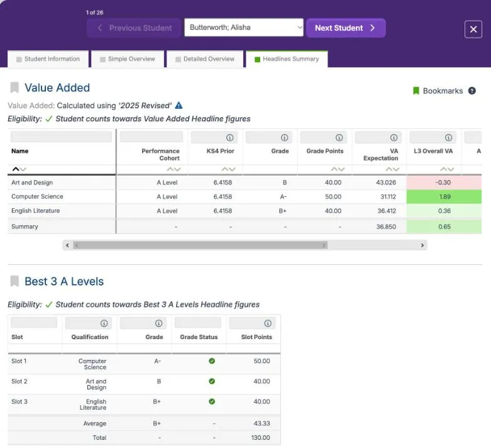This screenshot has width=491, height=448.
Task: Click the Value Added section heading
Action: click(x=57, y=87)
